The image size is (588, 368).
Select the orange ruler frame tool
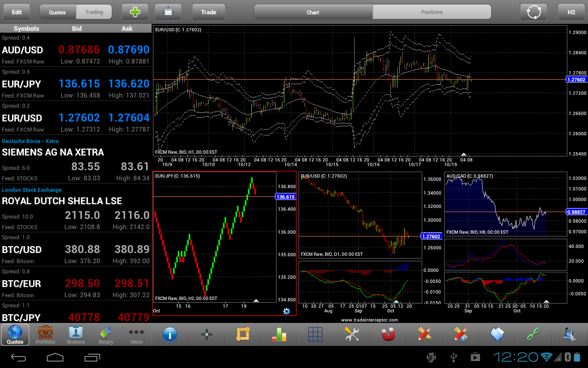243,334
